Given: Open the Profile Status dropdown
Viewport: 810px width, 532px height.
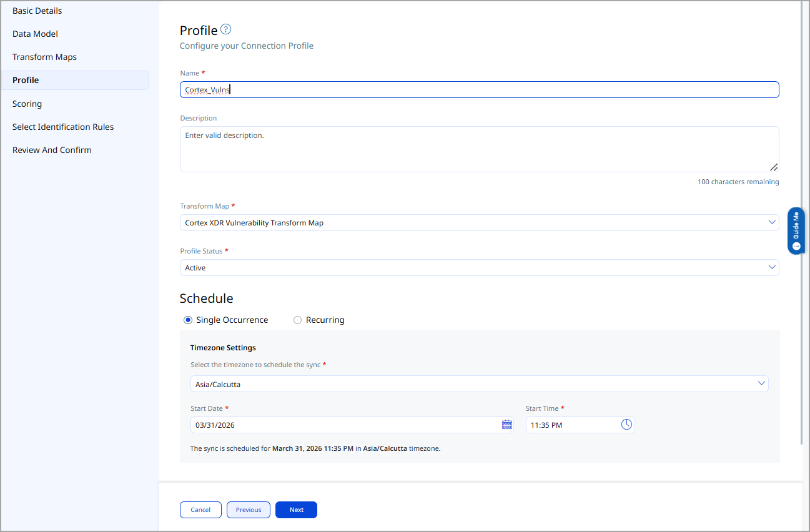Looking at the screenshot, I should [479, 267].
